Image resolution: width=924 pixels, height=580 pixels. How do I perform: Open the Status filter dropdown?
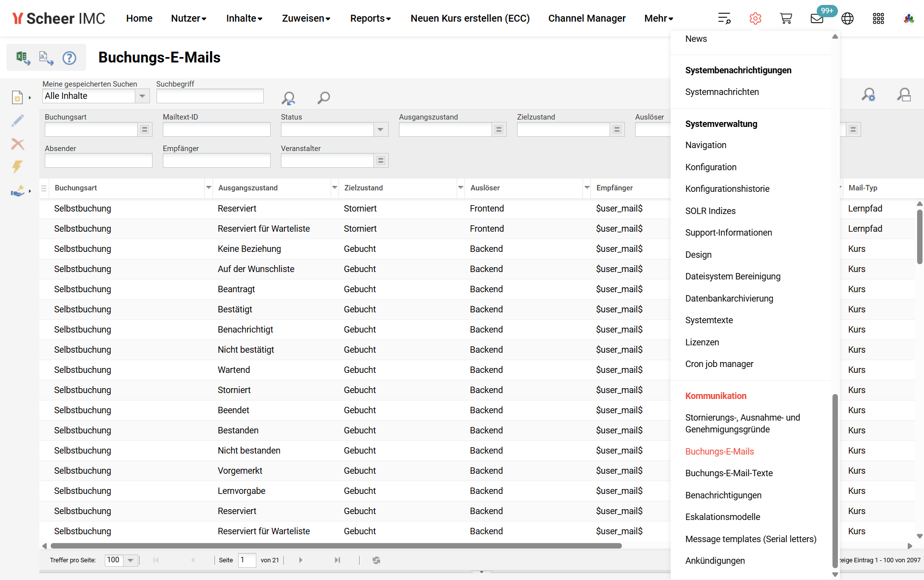click(x=380, y=130)
